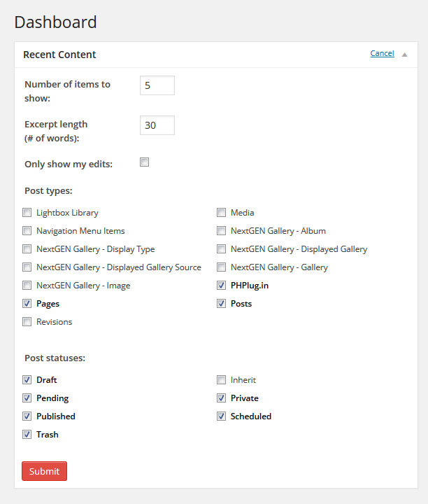The image size is (428, 504).
Task: Click the Recent Content widget title
Action: coord(59,55)
